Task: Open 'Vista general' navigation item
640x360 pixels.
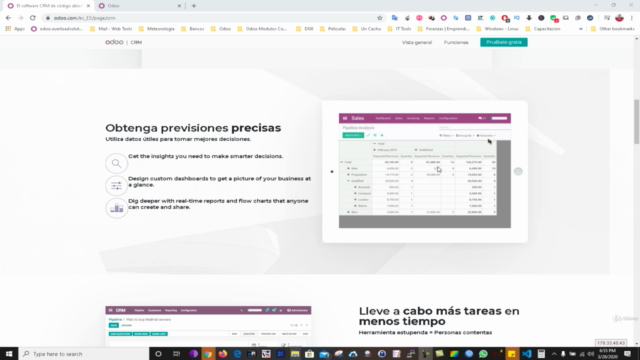Action: coord(417,42)
